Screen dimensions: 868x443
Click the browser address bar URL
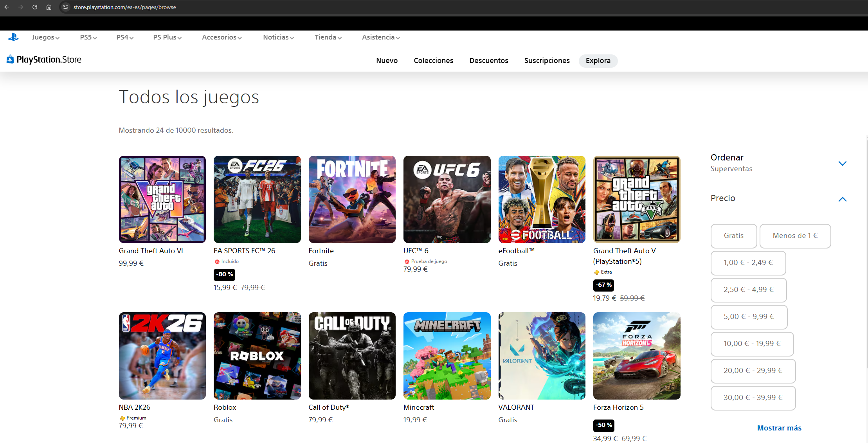point(124,7)
